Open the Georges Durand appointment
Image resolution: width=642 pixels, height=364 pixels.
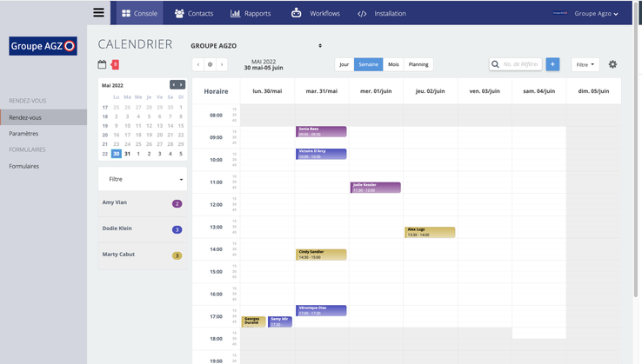click(x=254, y=322)
